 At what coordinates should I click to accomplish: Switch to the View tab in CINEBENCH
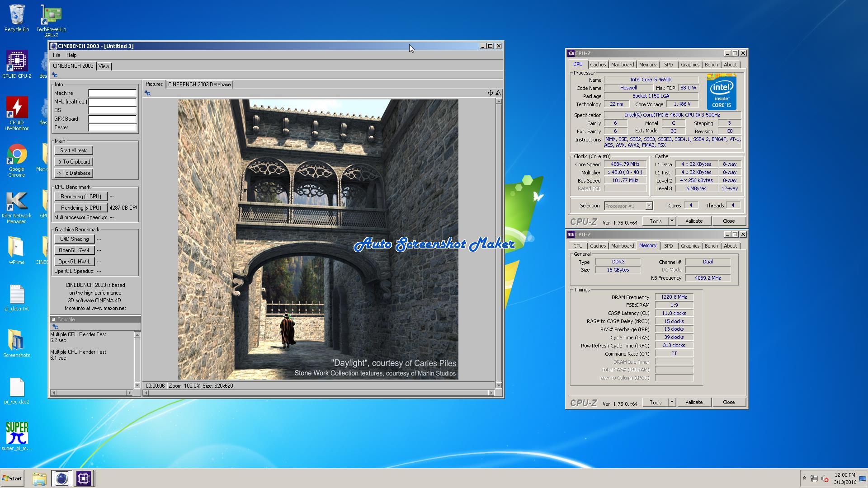pyautogui.click(x=104, y=66)
